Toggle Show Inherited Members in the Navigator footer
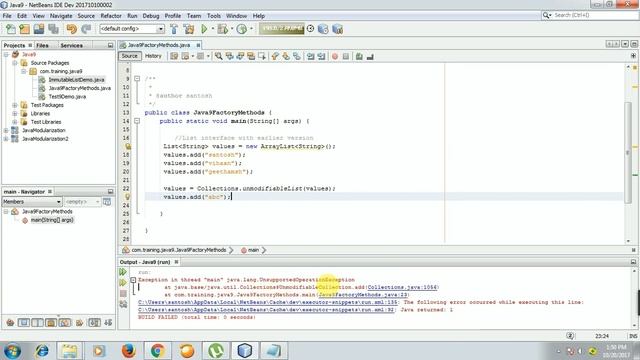This screenshot has height=360, width=640. coord(10,323)
